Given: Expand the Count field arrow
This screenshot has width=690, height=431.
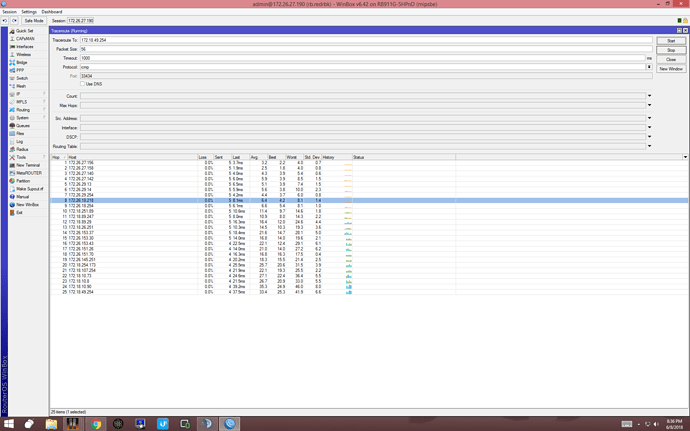Looking at the screenshot, I should pos(648,96).
